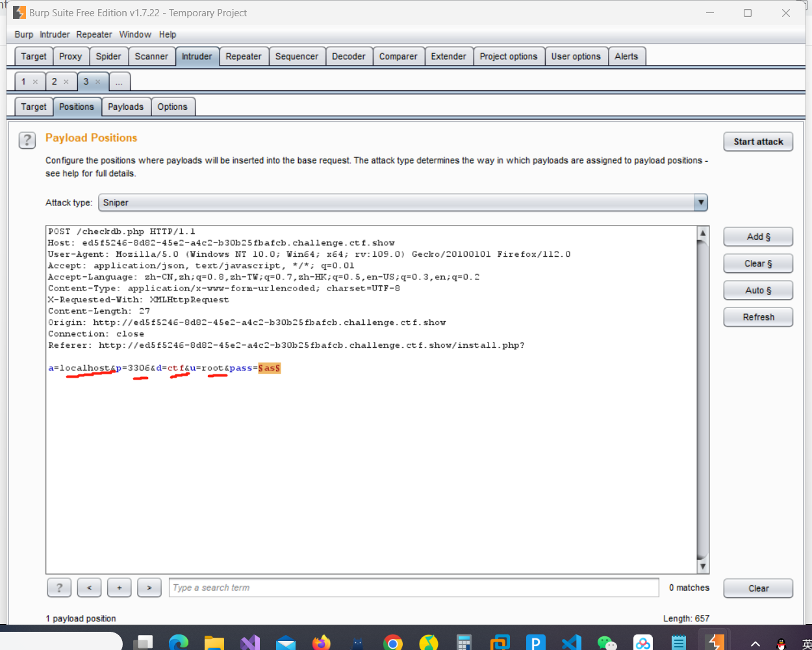812x650 pixels.
Task: Click the search term input field
Action: (x=413, y=588)
